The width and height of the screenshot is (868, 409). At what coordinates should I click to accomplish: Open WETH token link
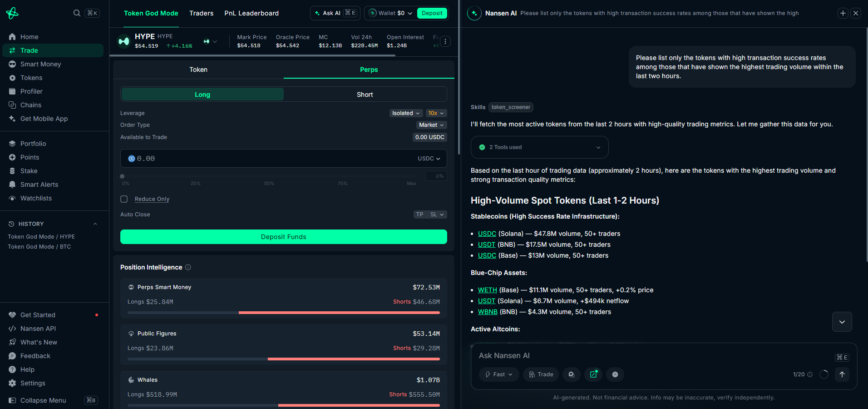pyautogui.click(x=488, y=290)
